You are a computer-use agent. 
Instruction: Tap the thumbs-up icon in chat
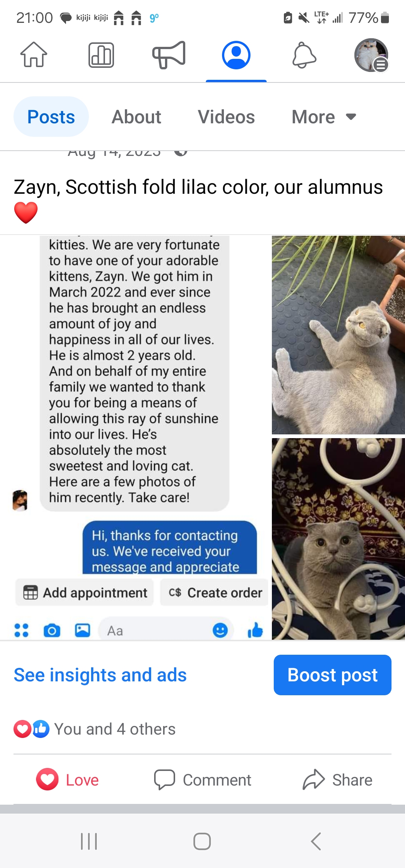[x=255, y=630]
